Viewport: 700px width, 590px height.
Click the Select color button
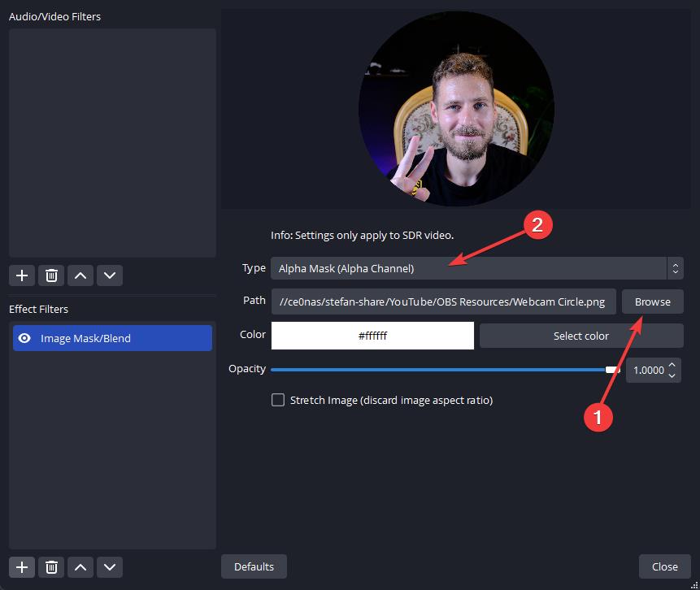pyautogui.click(x=581, y=336)
